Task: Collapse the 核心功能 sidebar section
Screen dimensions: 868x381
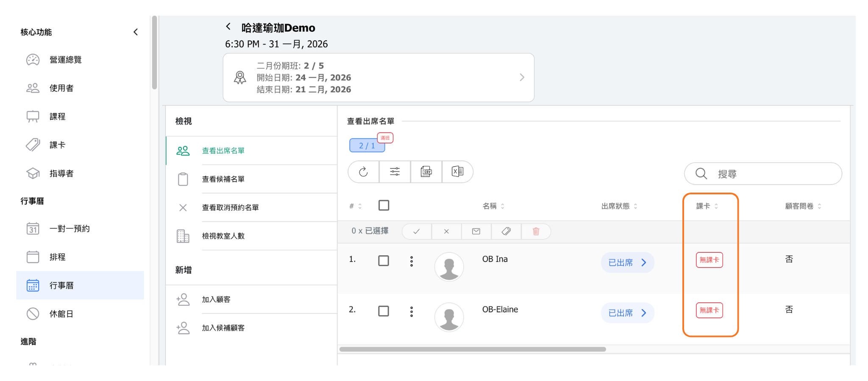Action: tap(136, 32)
